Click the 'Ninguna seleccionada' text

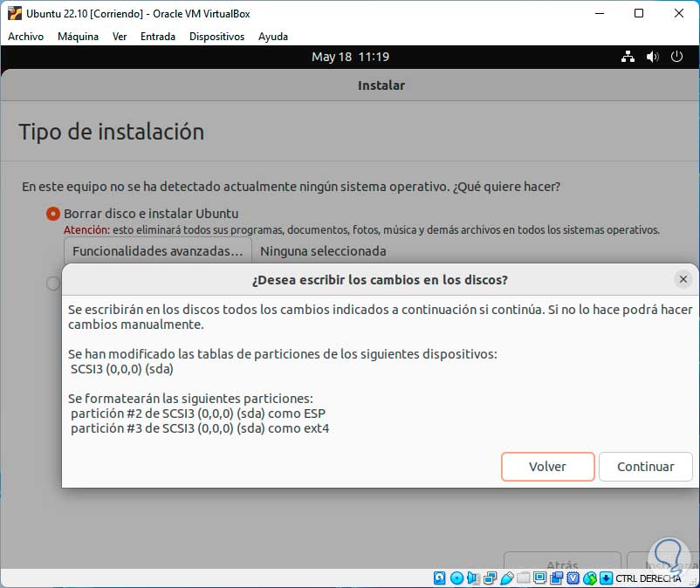pyautogui.click(x=323, y=251)
